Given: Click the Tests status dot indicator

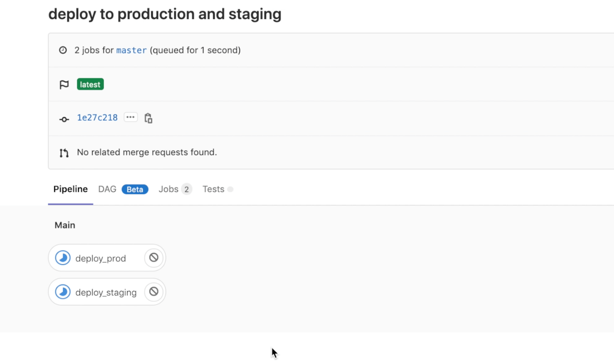Looking at the screenshot, I should pos(231,189).
